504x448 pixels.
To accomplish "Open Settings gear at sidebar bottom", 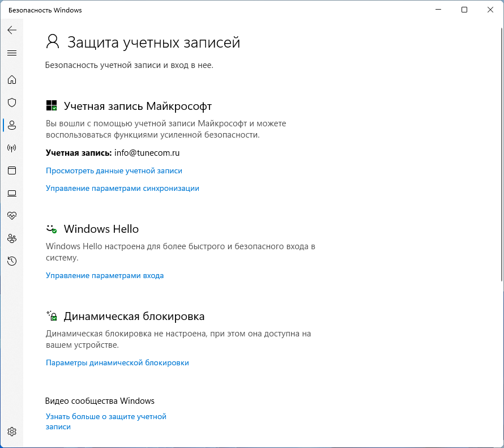I will tap(12, 432).
